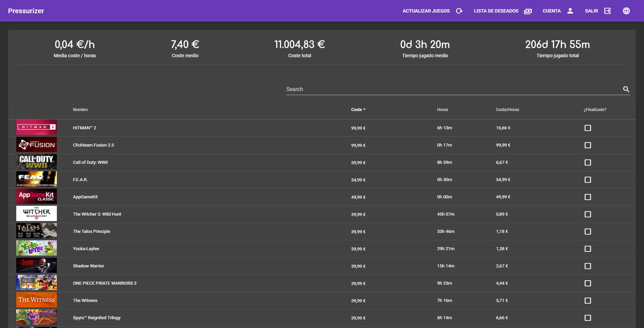Click the Yooka-Laylee thumbnail
This screenshot has height=328, width=644.
[37, 248]
